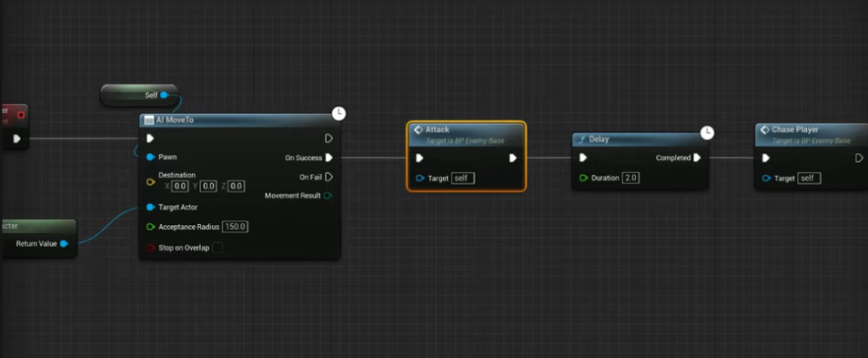Click the Destination vector pin
The height and width of the screenshot is (358, 868).
coord(150,182)
